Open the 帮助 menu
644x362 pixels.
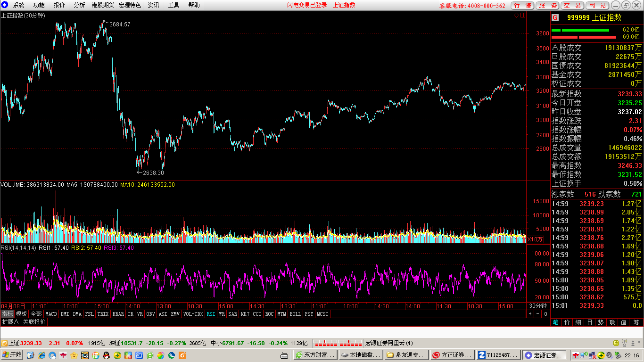[194, 5]
